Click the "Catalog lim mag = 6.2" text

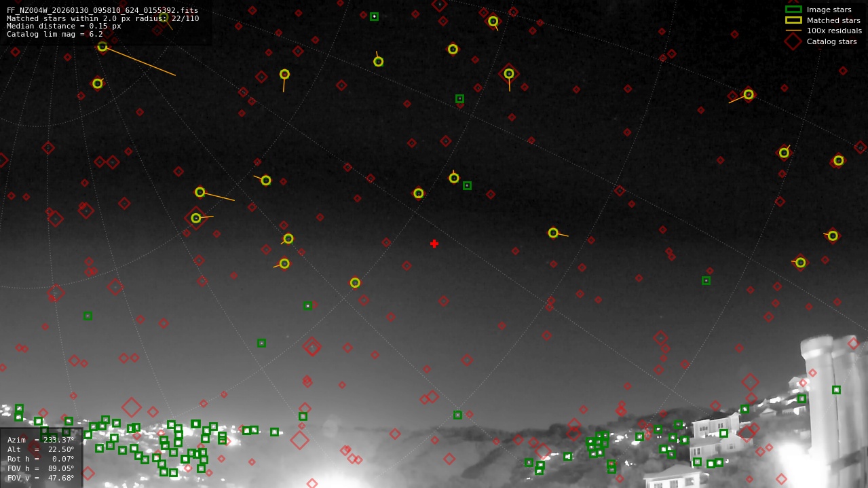[x=55, y=34]
